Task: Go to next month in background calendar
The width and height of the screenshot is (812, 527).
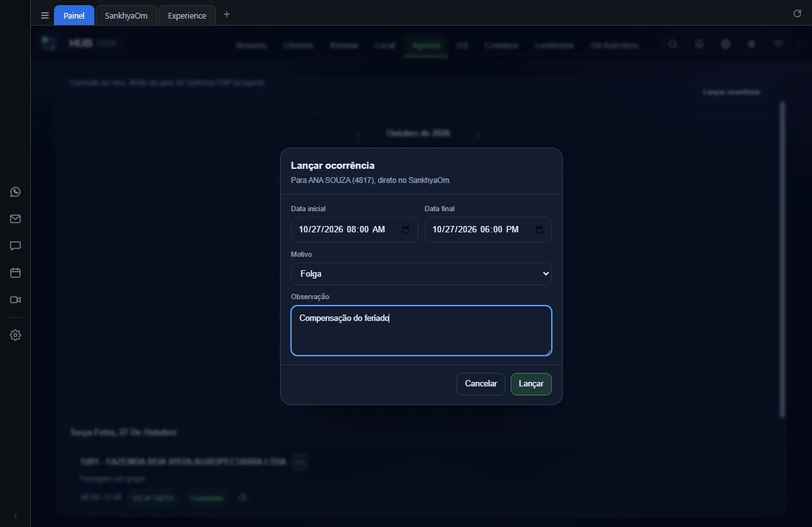Action: (478, 134)
